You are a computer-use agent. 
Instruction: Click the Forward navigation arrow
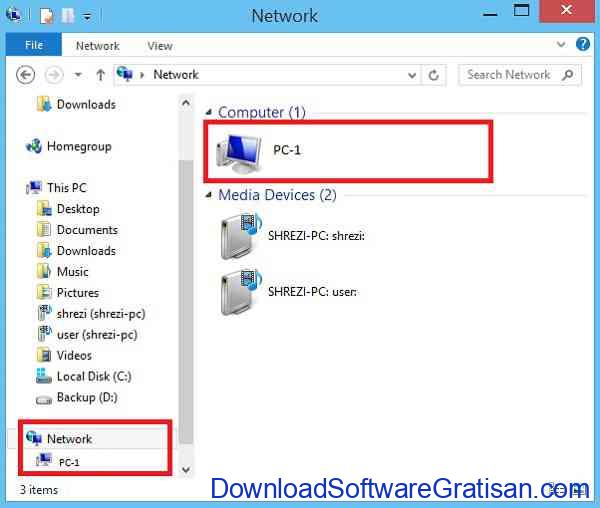54,75
